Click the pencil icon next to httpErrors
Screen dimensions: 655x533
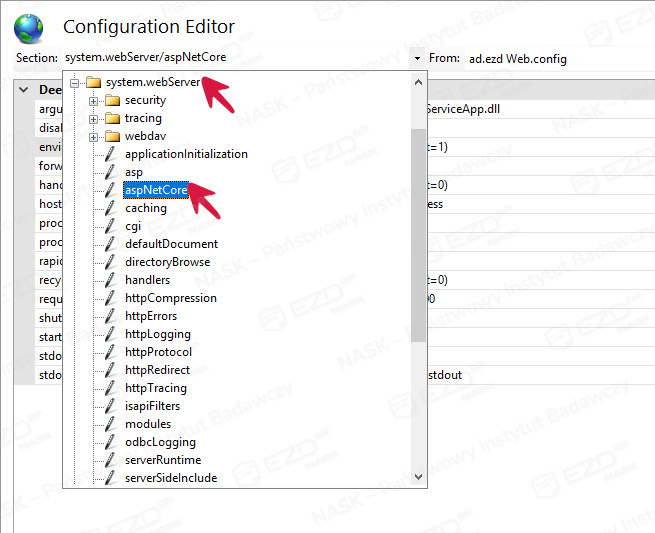point(110,316)
